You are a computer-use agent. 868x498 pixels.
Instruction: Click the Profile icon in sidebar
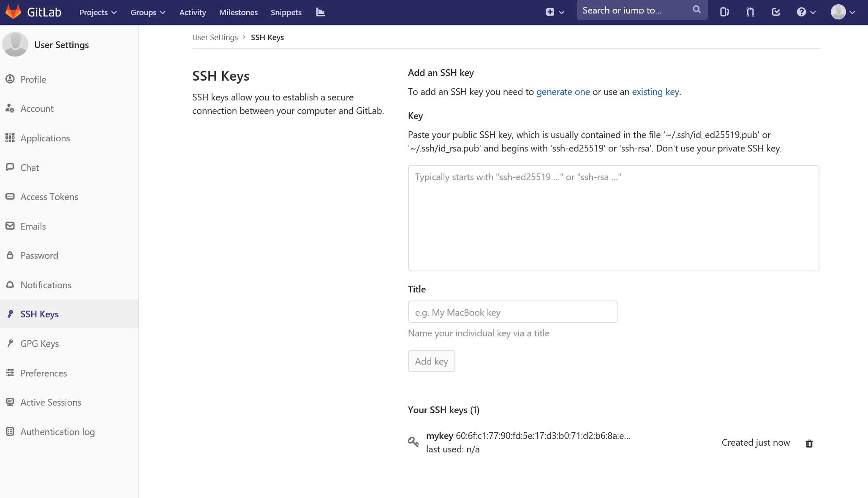click(x=10, y=79)
